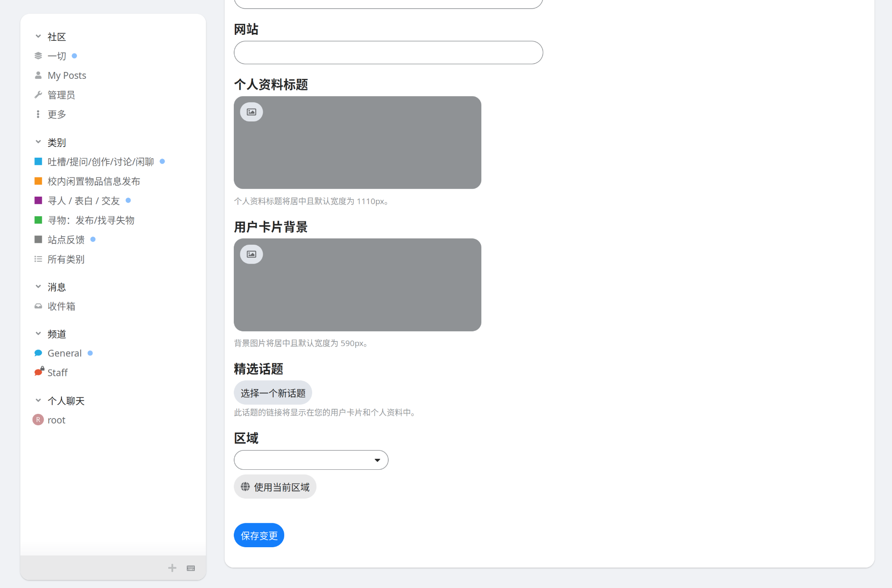
Task: Click the 使用当前区域 button
Action: tap(275, 487)
